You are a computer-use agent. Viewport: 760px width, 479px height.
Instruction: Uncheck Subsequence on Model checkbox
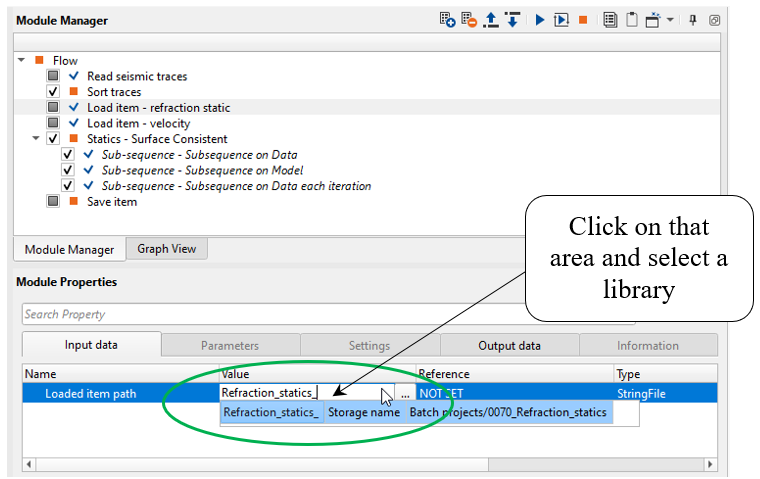(x=68, y=170)
